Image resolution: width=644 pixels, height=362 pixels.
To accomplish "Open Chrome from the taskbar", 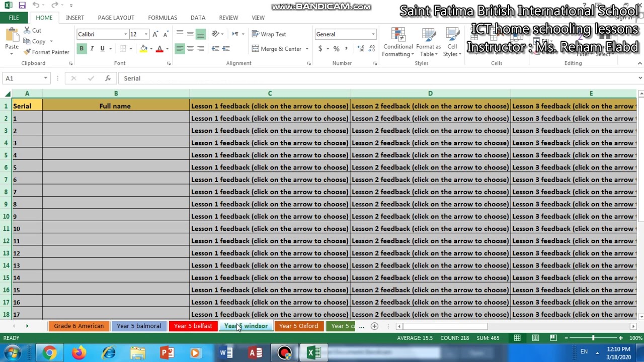I will (x=49, y=353).
